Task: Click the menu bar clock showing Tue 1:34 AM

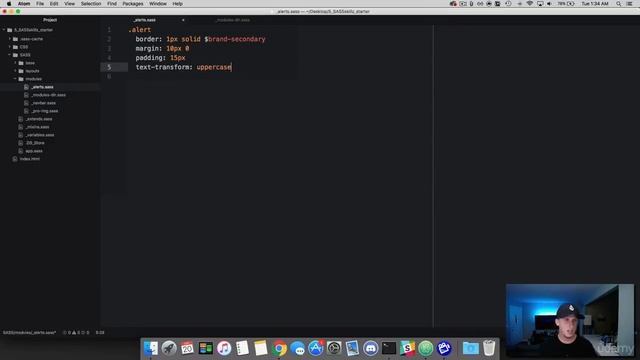Action: tap(595, 4)
